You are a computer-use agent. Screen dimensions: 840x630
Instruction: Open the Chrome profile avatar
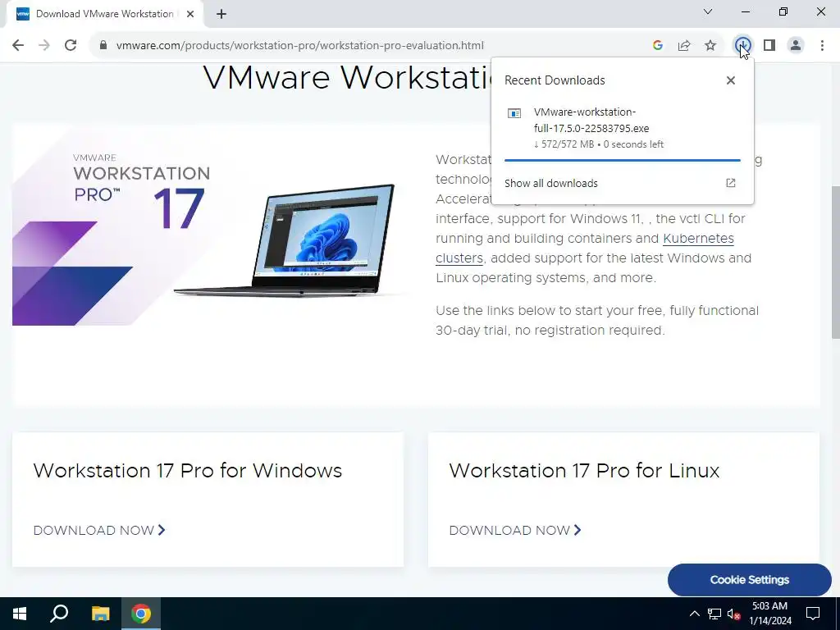(x=796, y=46)
